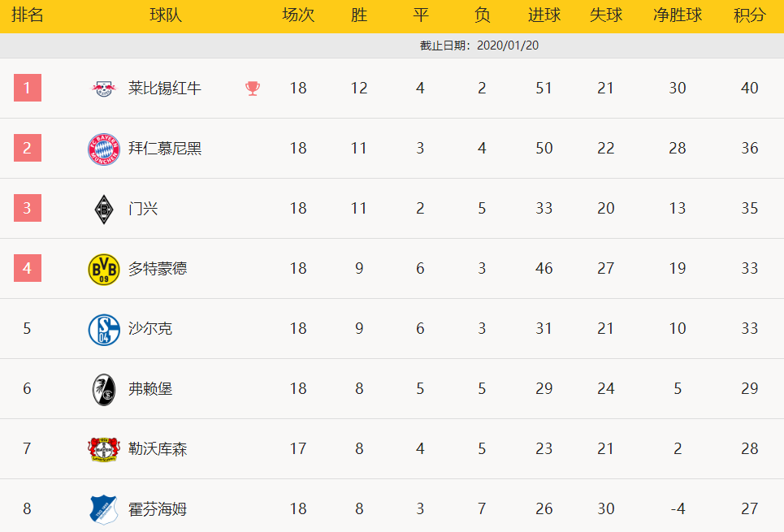This screenshot has width=784, height=532.
Task: Click the red trophy icon beside 莱比锡红牛
Action: 253,89
